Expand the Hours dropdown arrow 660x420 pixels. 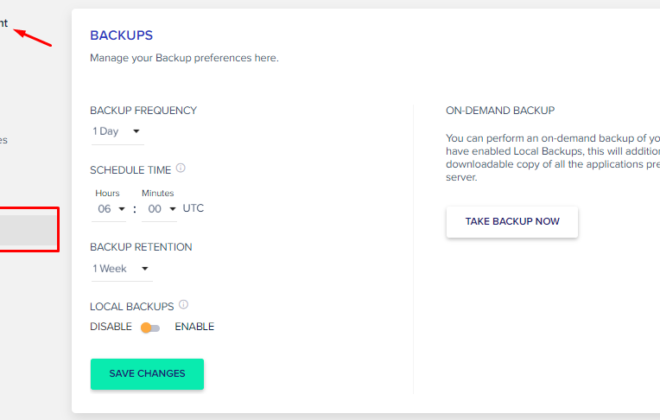click(122, 209)
